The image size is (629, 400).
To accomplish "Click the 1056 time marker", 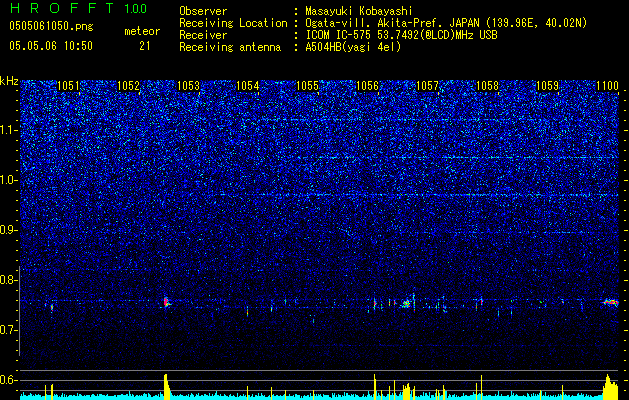I will click(x=367, y=86).
